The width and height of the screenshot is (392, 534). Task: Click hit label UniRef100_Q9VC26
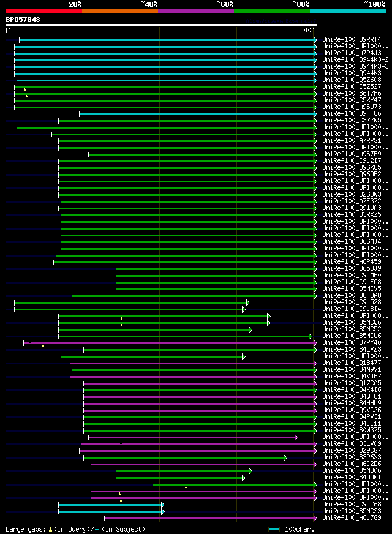point(352,410)
